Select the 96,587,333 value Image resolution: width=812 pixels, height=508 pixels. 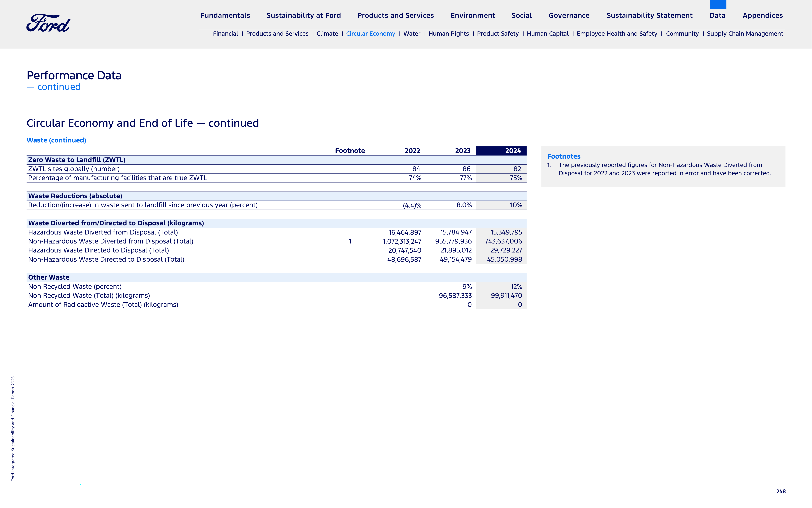(455, 296)
